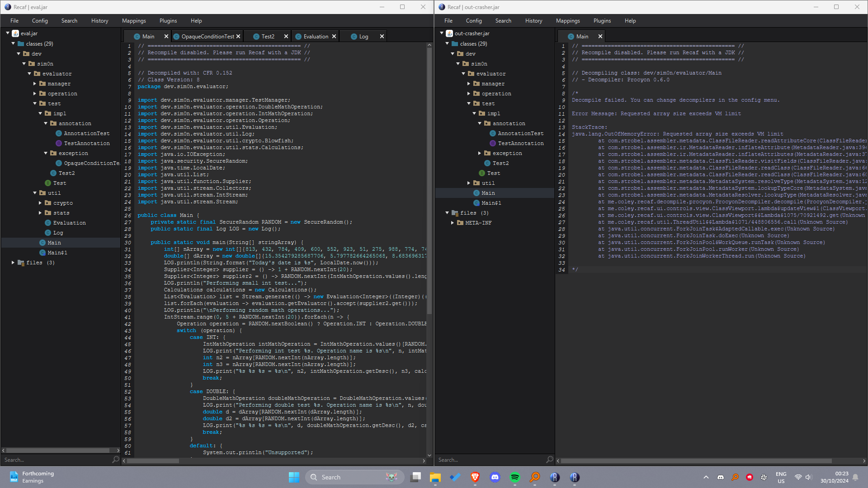This screenshot has height=488, width=868.
Task: Close Evaluation tab
Action: [x=334, y=37]
